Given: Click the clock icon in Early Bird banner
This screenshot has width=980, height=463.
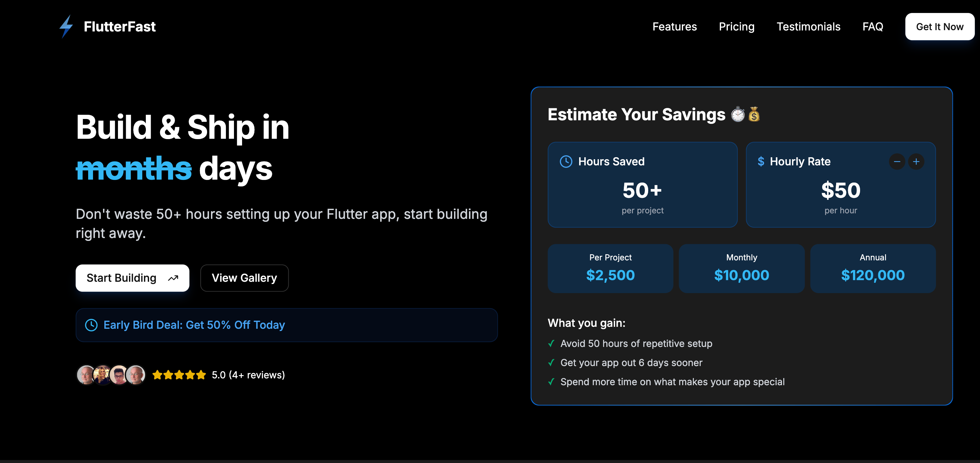Looking at the screenshot, I should coord(91,325).
